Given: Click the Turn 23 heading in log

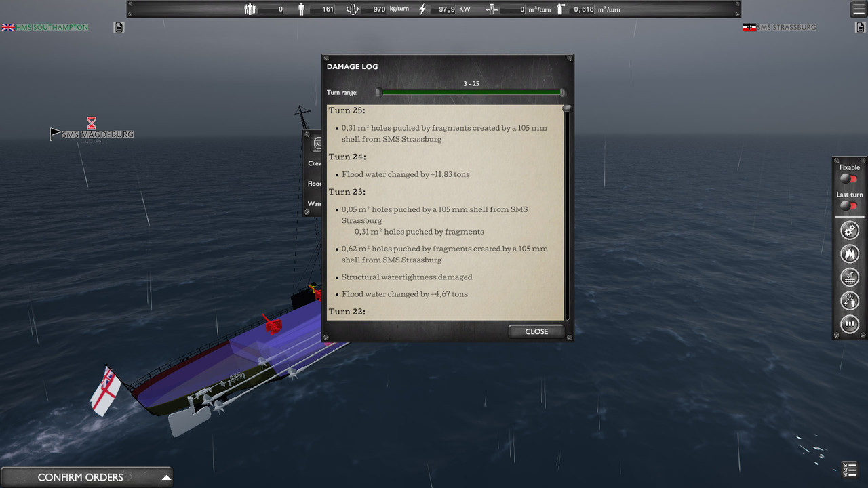Looking at the screenshot, I should pyautogui.click(x=347, y=192).
